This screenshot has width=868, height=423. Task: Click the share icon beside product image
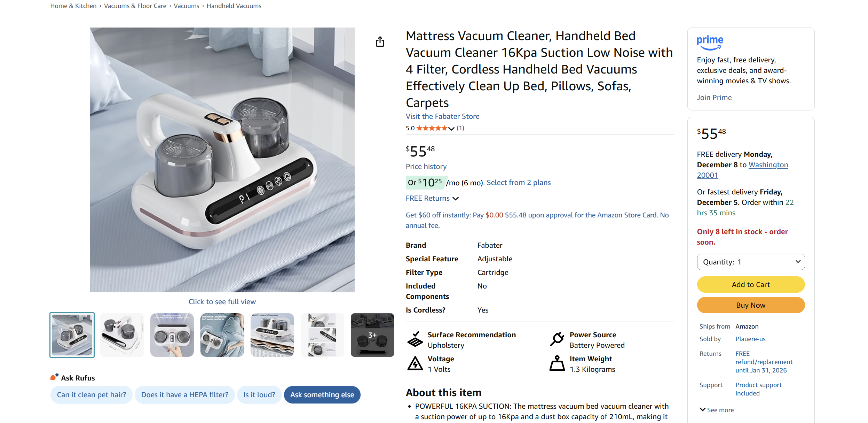380,42
